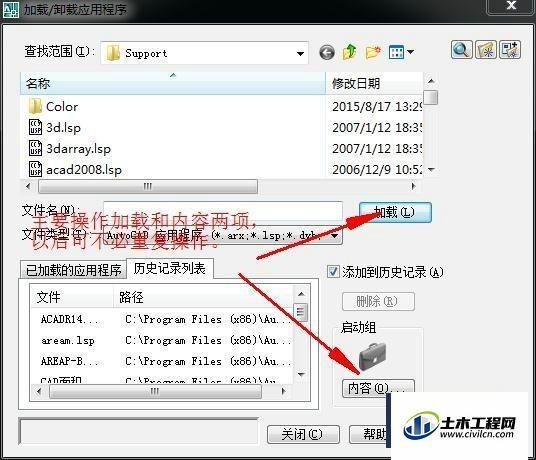Switch to 已加载的应用程序 tab
The width and height of the screenshot is (536, 460).
[73, 270]
